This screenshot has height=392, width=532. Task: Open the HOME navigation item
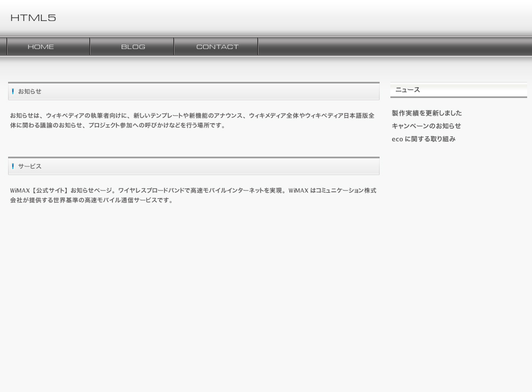(48, 46)
